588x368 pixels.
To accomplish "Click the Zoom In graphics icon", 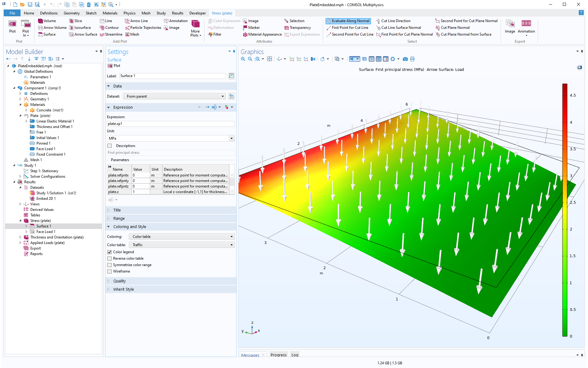I will point(243,59).
